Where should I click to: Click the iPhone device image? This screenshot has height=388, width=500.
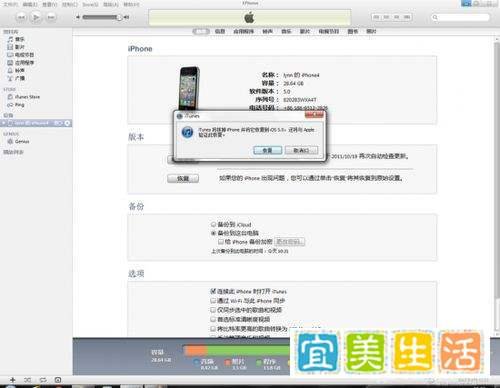click(189, 88)
